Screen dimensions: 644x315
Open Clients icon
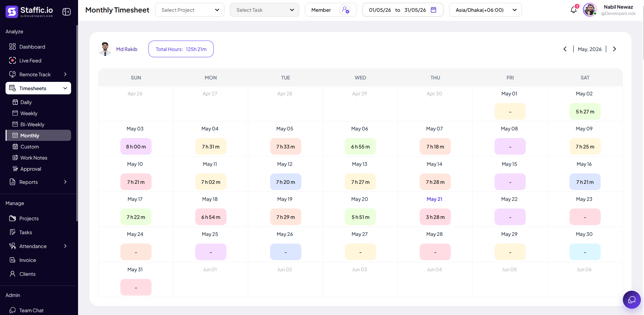pyautogui.click(x=12, y=274)
